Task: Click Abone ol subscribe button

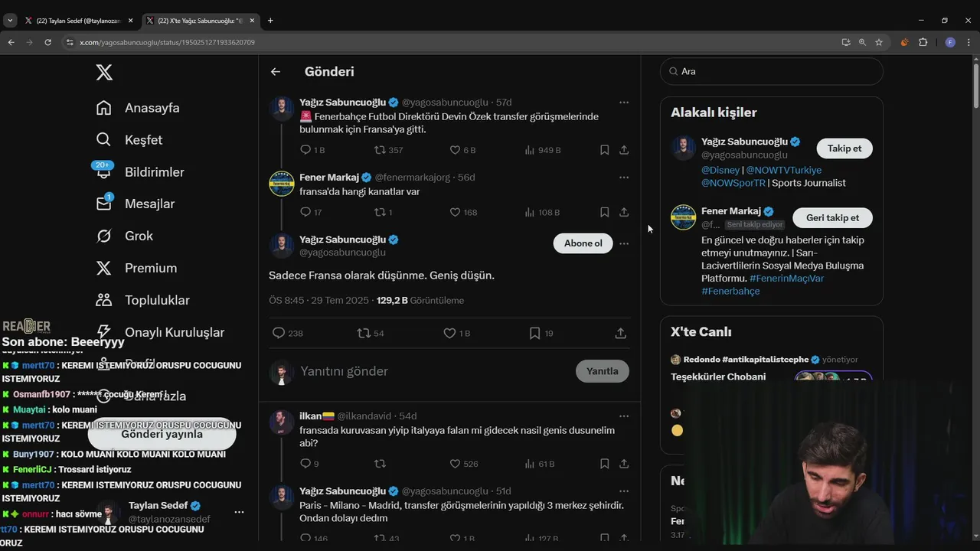Action: coord(583,243)
